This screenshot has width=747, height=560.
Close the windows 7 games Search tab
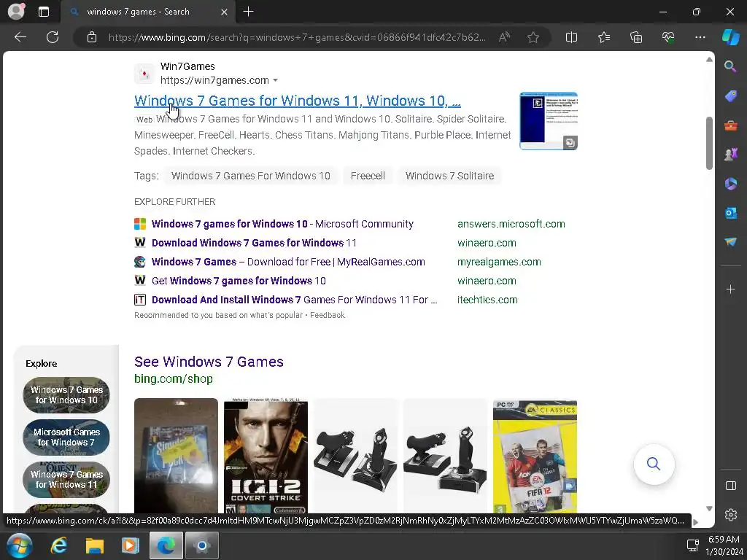click(224, 12)
